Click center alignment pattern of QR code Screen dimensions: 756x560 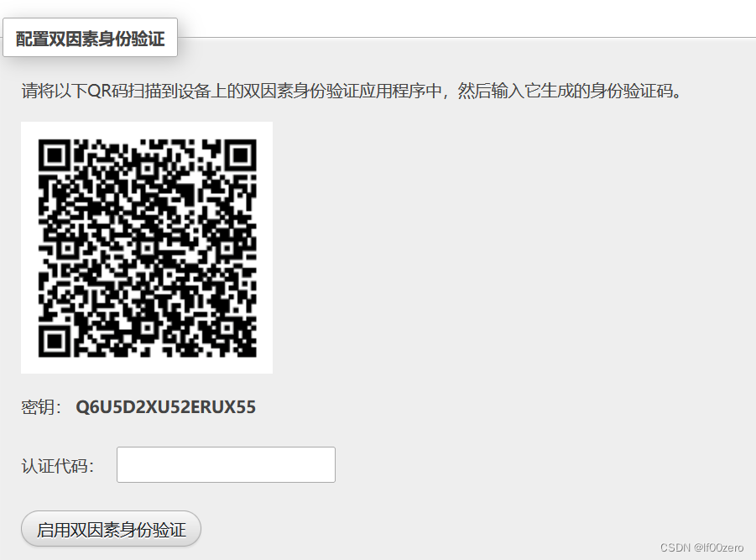(x=147, y=249)
